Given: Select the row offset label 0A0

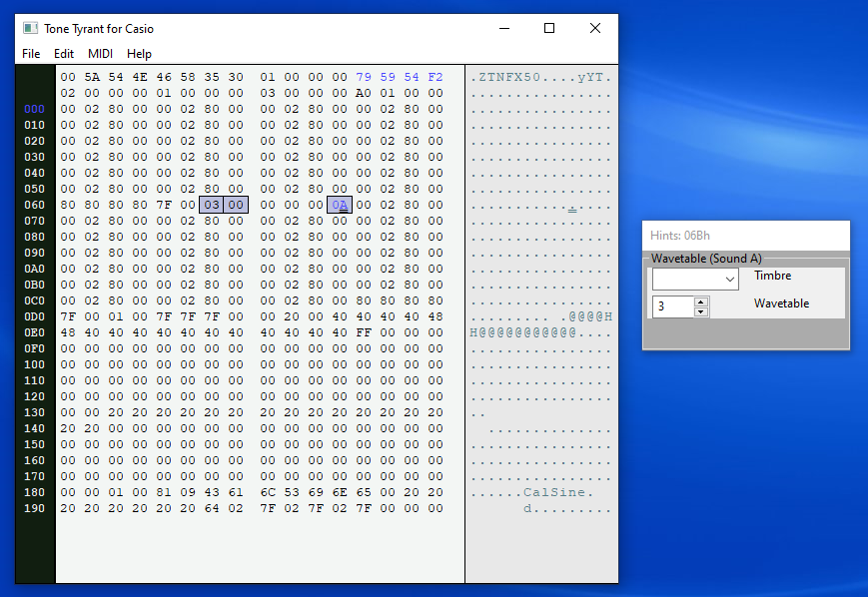Looking at the screenshot, I should (x=34, y=269).
